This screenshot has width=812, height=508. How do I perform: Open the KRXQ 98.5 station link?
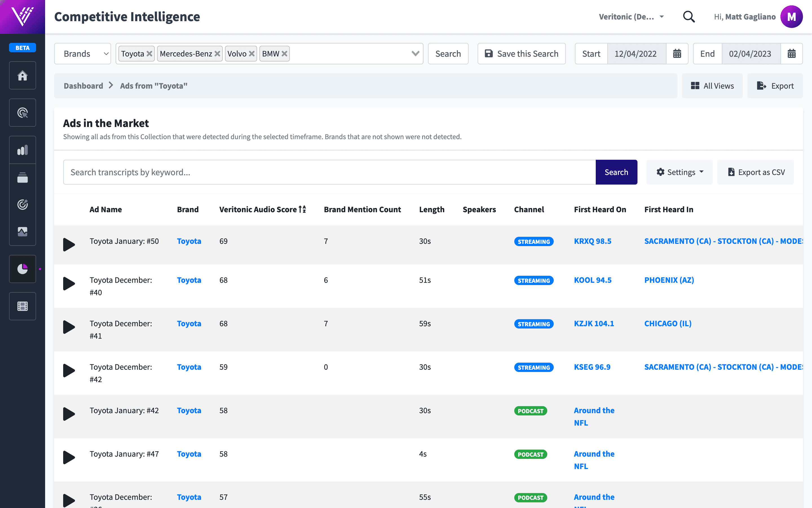593,241
